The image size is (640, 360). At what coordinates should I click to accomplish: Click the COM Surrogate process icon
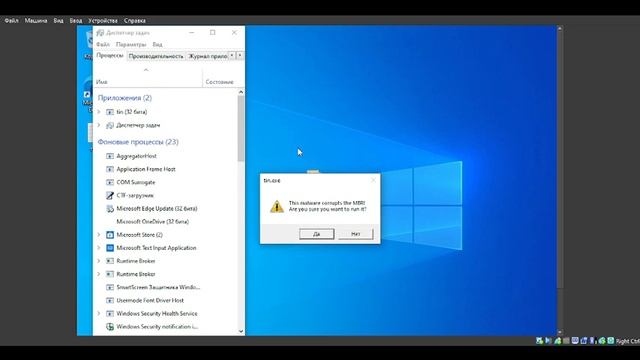tap(110, 182)
